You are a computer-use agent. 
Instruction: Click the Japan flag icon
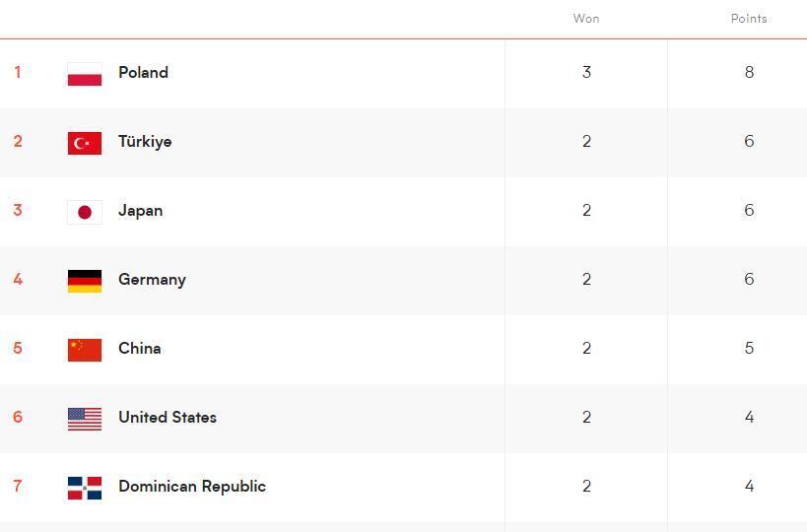tap(85, 212)
